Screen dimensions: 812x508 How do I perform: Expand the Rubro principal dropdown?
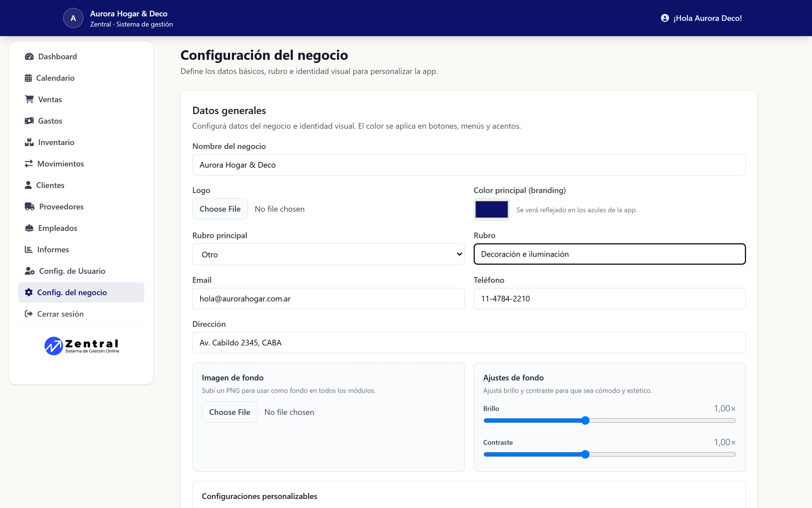[328, 254]
